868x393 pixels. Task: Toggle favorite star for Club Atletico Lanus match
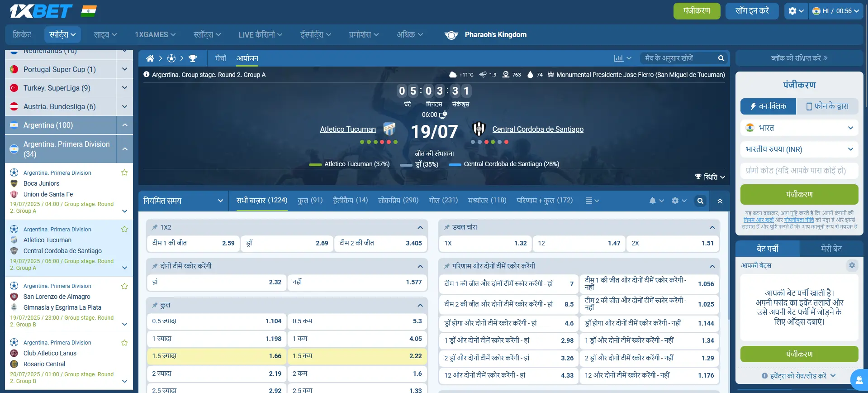pyautogui.click(x=124, y=343)
